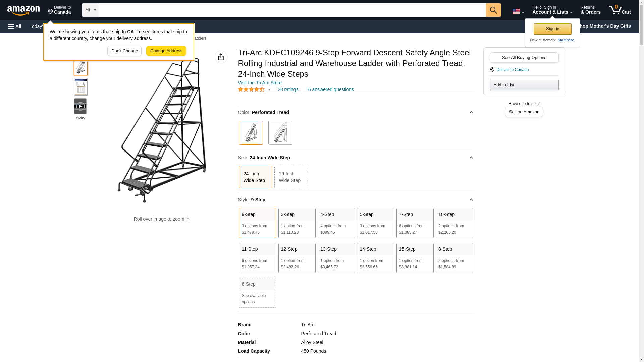Screen dimensions: 644x362
Task: Click the search magnifier button
Action: [x=493, y=10]
